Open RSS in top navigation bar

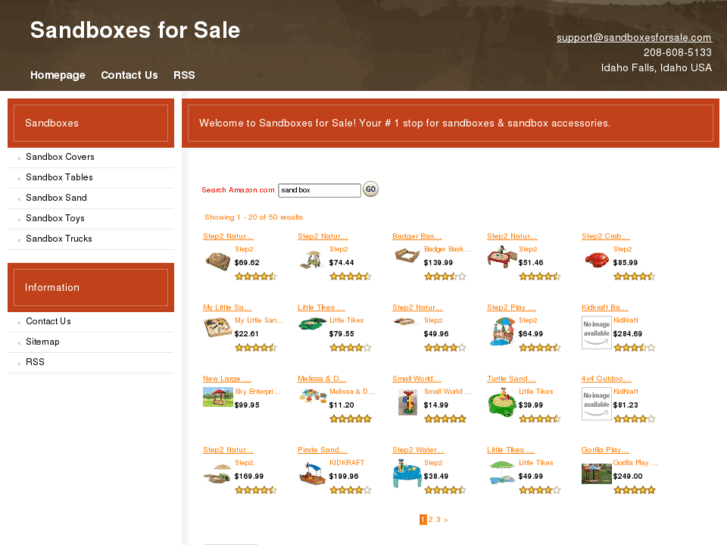click(x=184, y=75)
